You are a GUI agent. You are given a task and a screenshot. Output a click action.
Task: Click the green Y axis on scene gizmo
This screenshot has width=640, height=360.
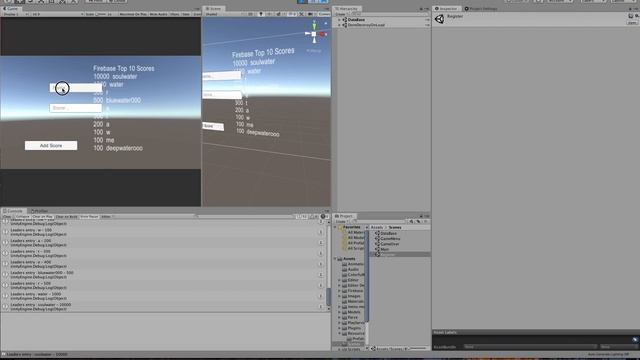[314, 26]
